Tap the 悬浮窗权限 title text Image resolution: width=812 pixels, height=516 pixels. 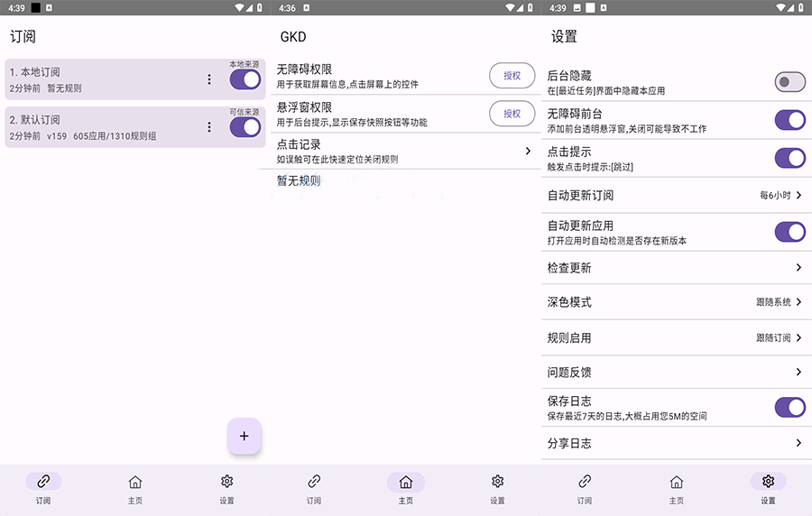(305, 107)
